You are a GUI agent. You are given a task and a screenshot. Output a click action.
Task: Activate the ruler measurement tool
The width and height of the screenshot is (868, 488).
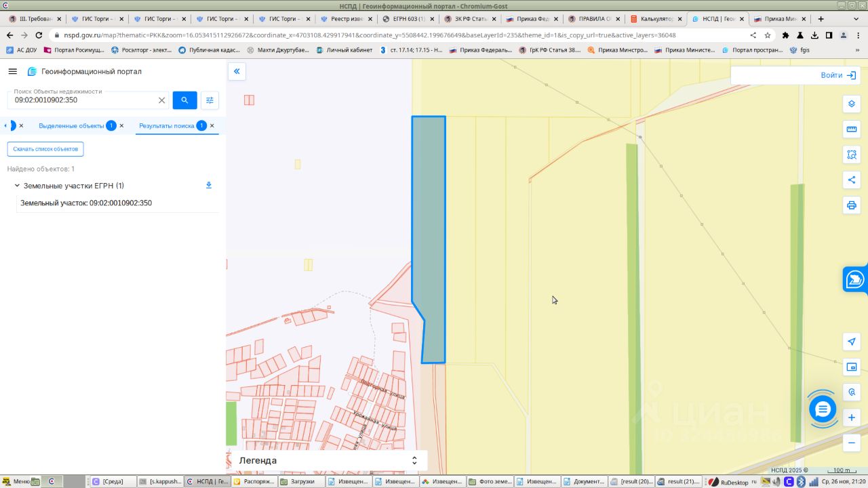852,129
